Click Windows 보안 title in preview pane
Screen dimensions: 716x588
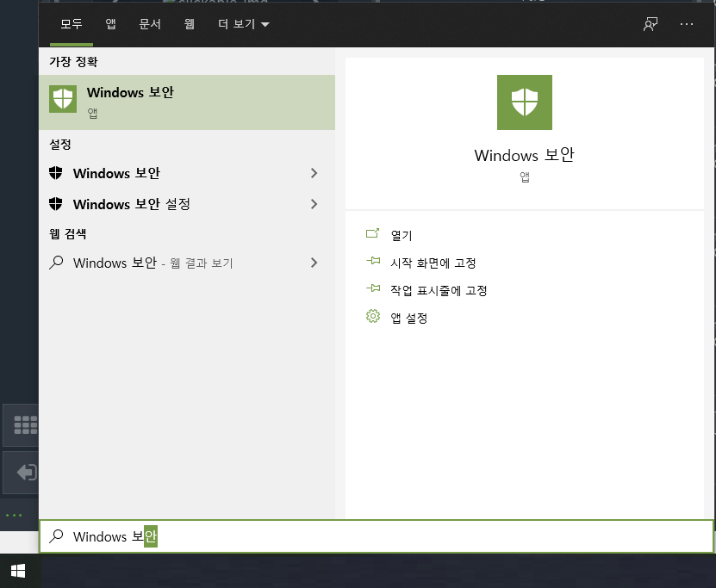[524, 155]
